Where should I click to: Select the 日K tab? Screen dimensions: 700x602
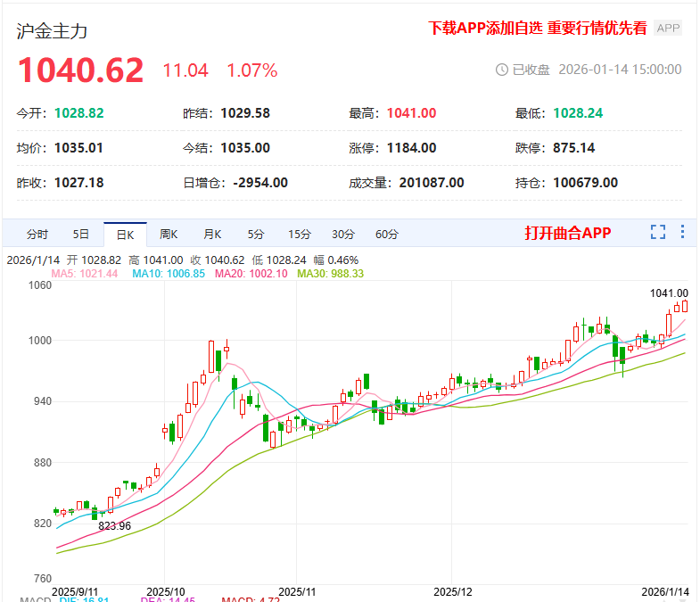(125, 235)
